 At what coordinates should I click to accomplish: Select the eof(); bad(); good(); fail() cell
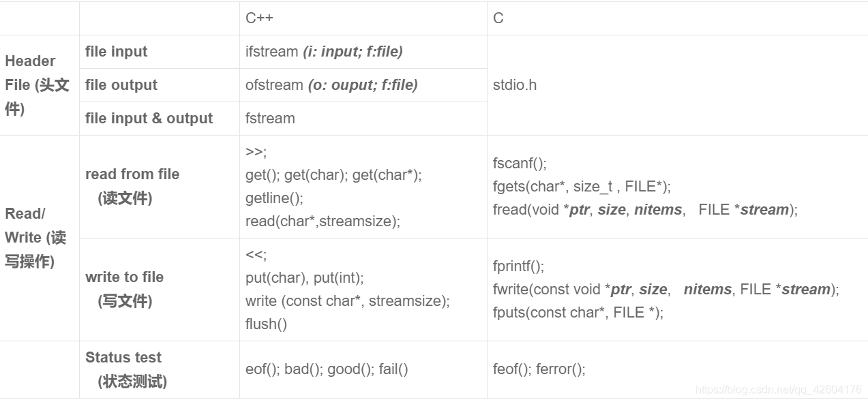[x=327, y=369]
